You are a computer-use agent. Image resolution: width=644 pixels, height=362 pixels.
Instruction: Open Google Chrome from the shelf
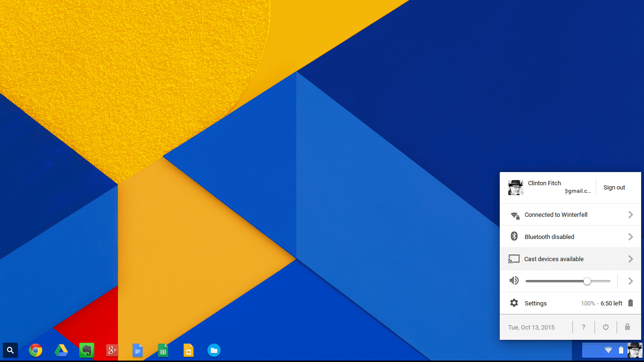click(x=35, y=350)
